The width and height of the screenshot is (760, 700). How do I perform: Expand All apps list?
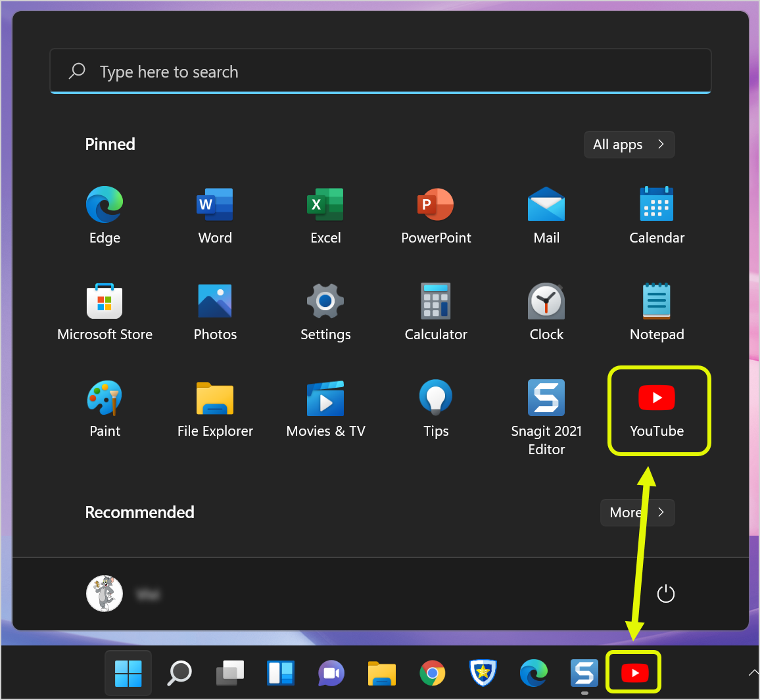click(629, 145)
